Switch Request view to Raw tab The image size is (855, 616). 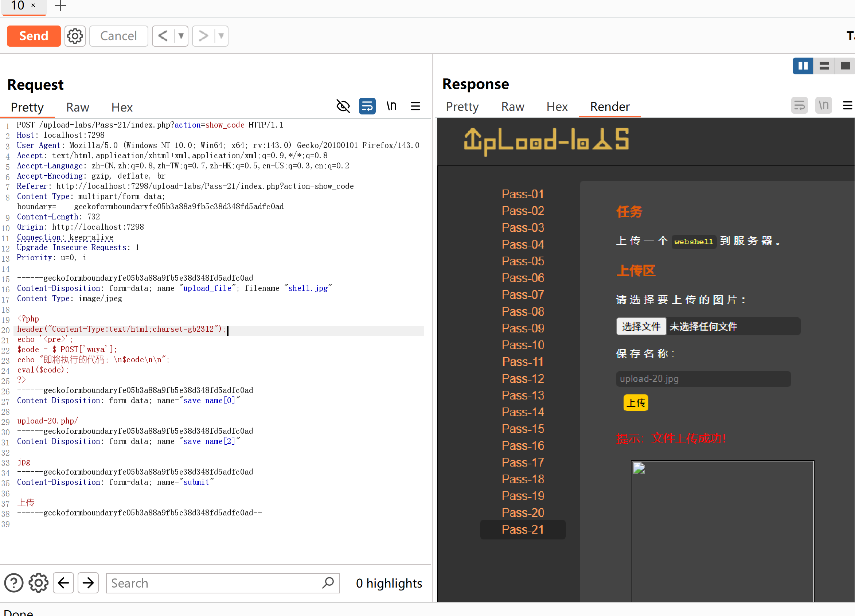(x=78, y=108)
